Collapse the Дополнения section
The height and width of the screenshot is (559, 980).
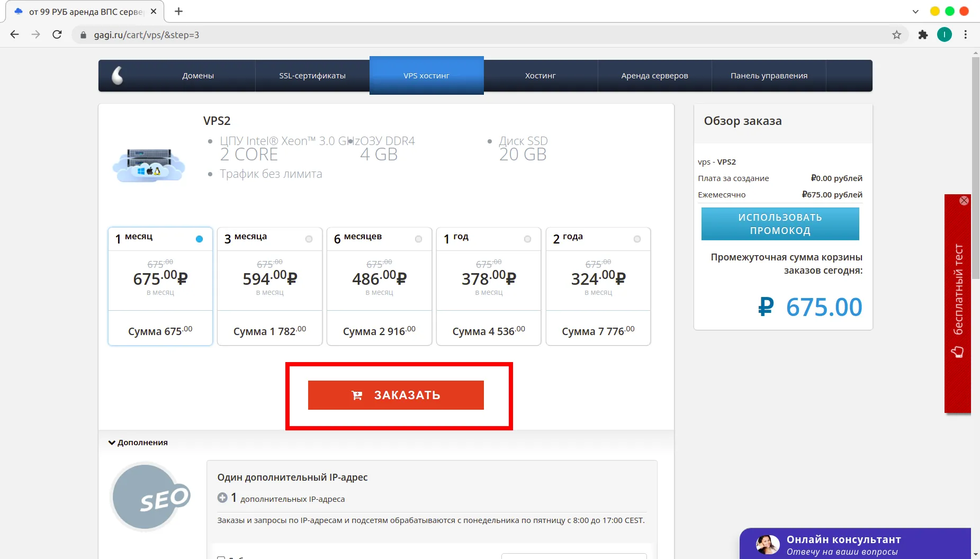(138, 443)
